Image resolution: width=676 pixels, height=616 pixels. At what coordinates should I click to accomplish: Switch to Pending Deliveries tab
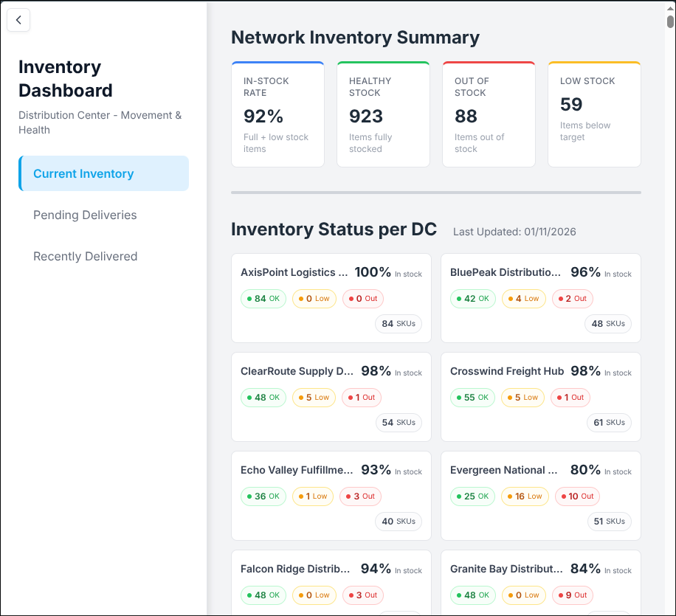(85, 215)
